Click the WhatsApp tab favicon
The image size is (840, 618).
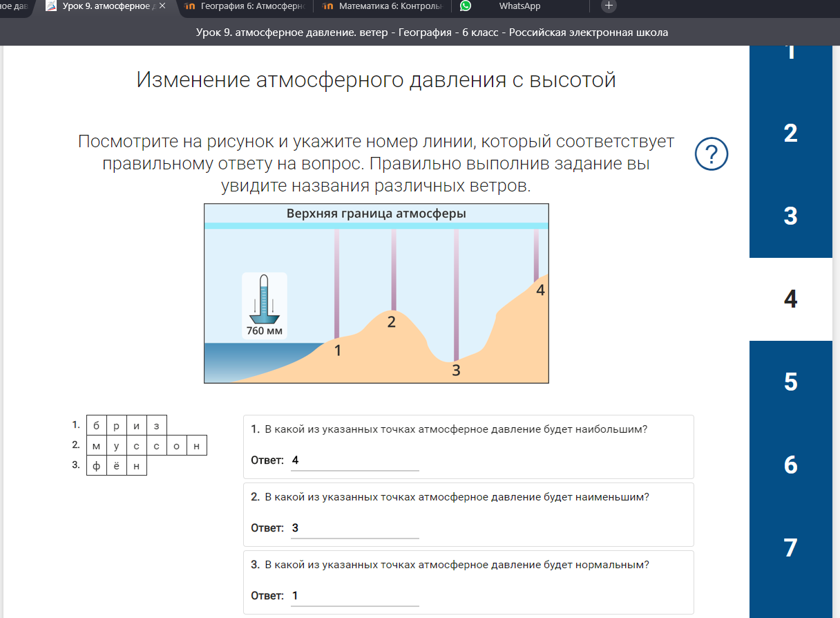pyautogui.click(x=466, y=6)
